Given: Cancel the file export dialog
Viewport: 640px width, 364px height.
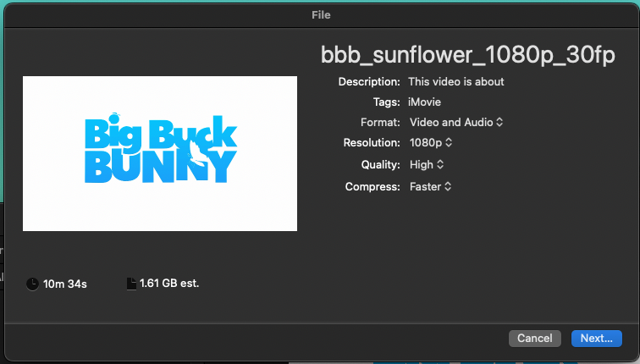Looking at the screenshot, I should tap(535, 339).
